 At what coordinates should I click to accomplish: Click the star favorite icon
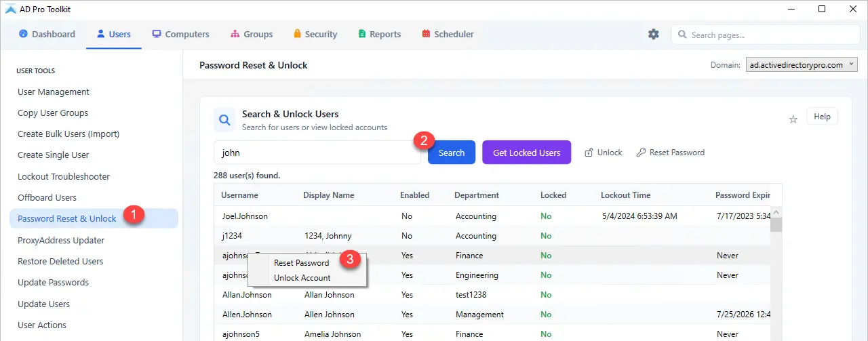point(793,119)
